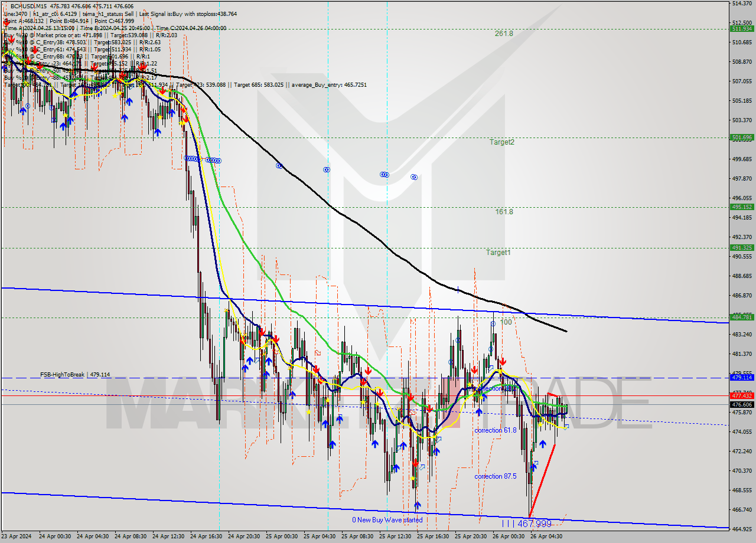Select the Target2 label
The image size is (756, 543).
(501, 142)
